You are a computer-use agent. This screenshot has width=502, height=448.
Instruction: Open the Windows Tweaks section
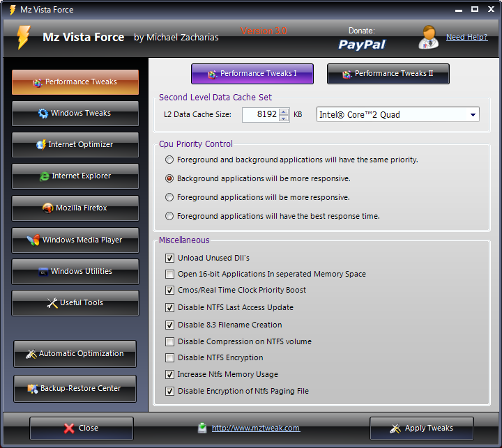(75, 114)
